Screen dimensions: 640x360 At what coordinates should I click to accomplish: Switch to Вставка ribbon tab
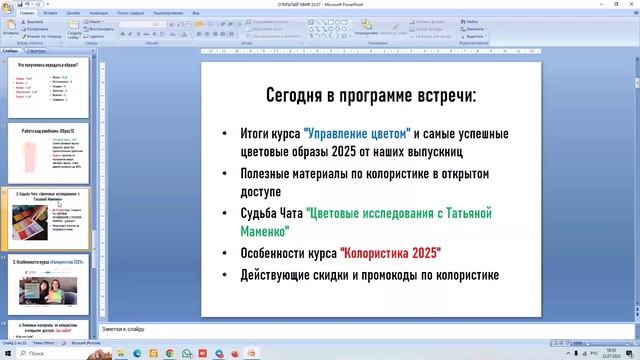[50, 13]
